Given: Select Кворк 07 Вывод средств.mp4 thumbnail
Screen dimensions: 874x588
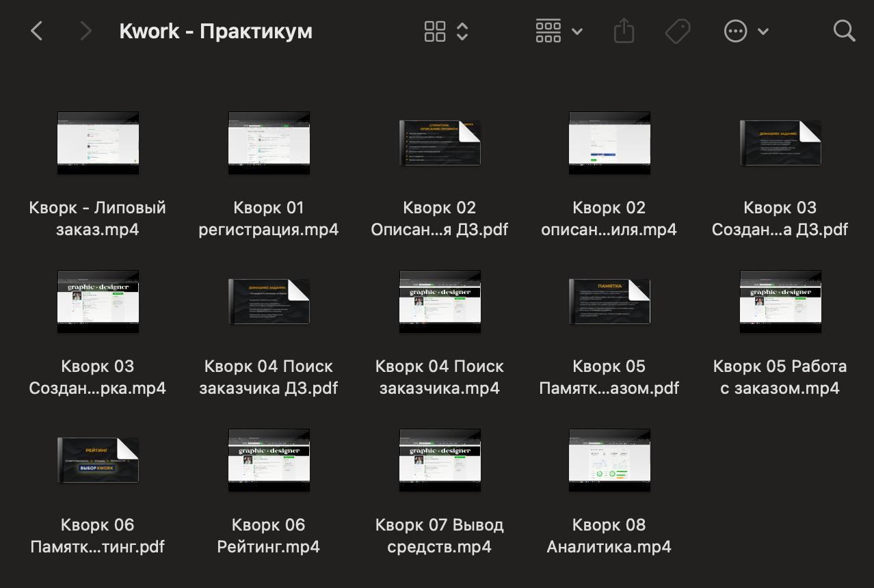Looking at the screenshot, I should coord(440,460).
